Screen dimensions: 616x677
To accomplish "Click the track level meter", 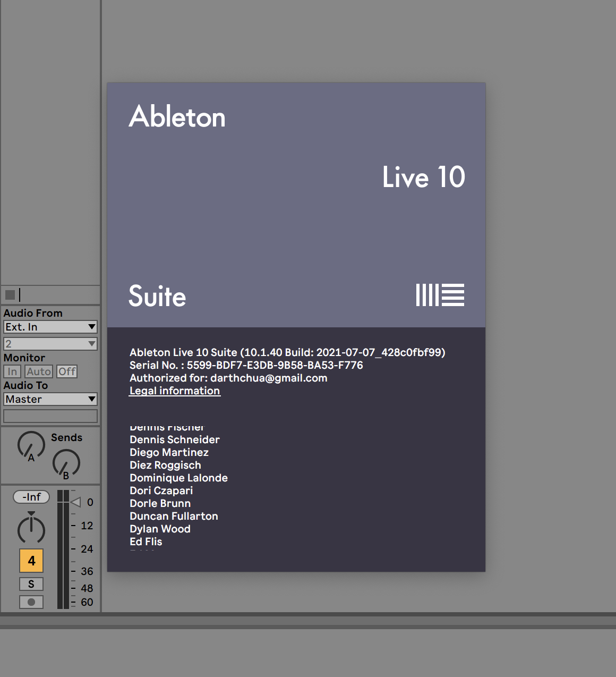I will [63, 549].
